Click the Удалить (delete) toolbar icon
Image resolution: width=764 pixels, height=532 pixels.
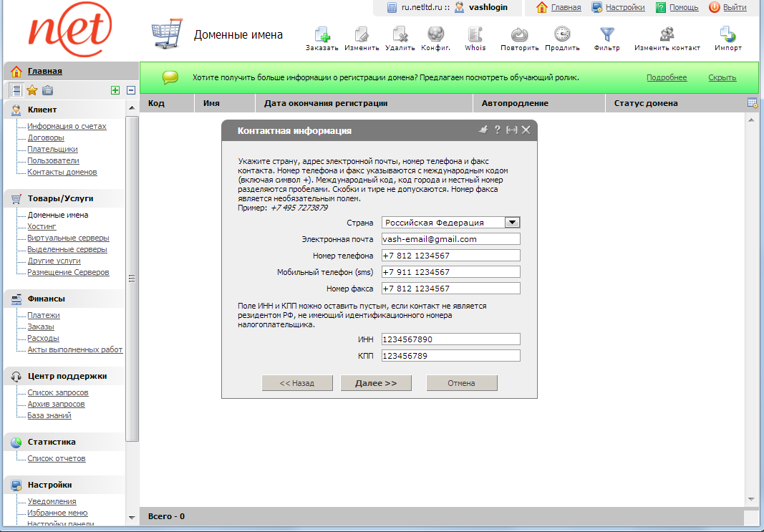coord(400,35)
